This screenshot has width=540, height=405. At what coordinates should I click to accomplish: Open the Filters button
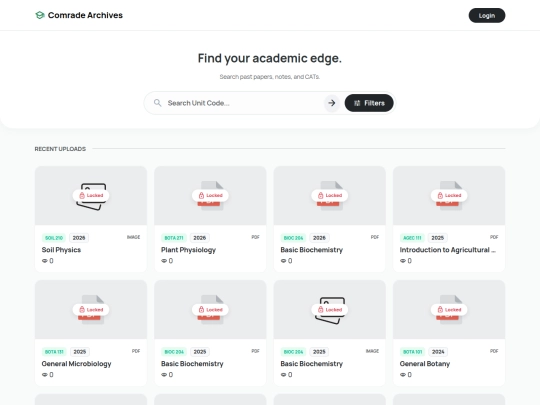pyautogui.click(x=369, y=103)
